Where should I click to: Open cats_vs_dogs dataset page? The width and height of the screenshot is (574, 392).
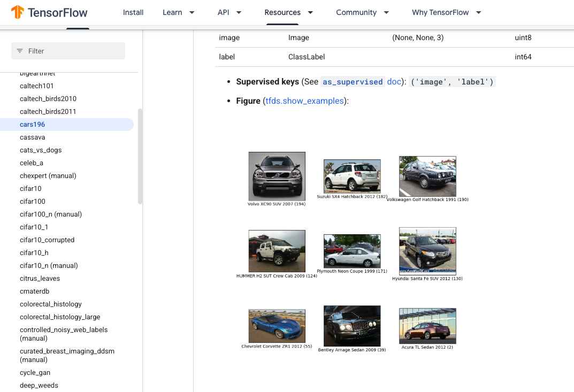coord(41,150)
